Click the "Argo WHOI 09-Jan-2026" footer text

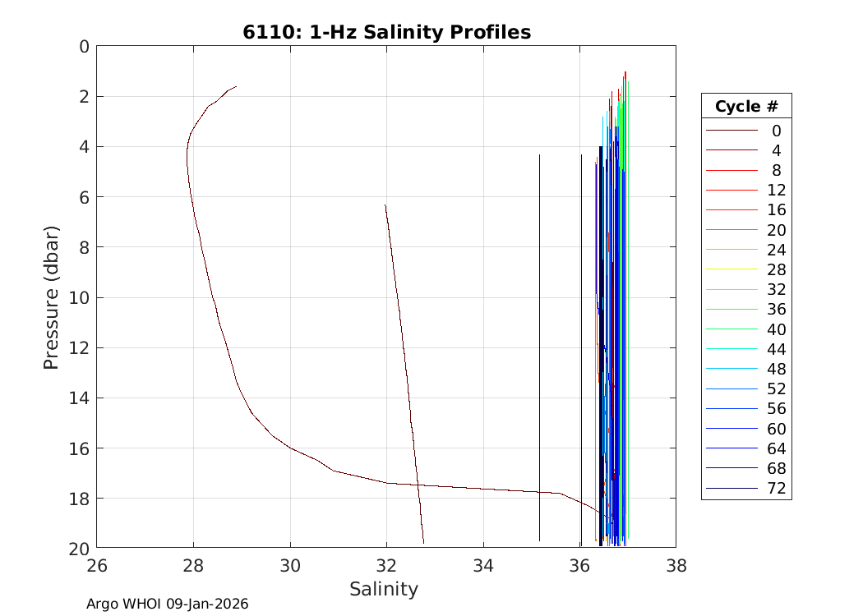(x=168, y=605)
